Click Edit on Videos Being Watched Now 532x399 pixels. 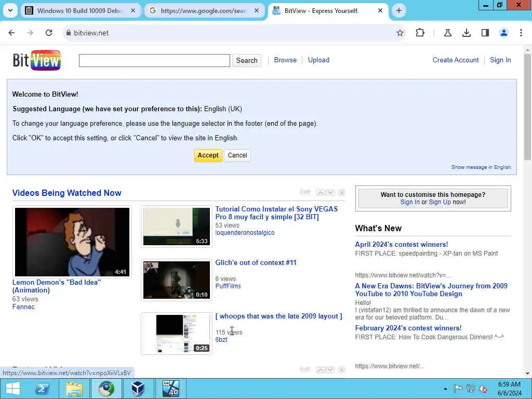click(x=305, y=192)
